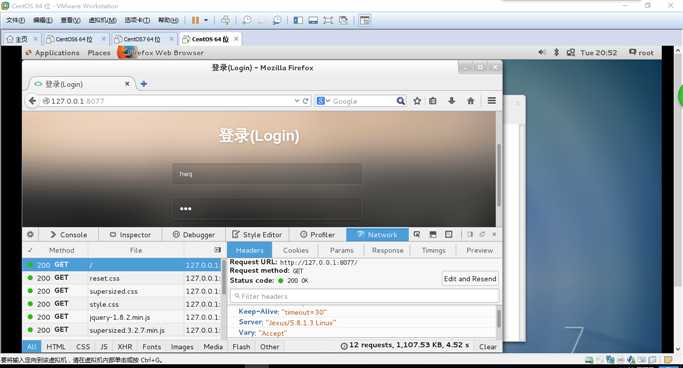
Task: Open devtools toolbox options gear
Action: tap(30, 234)
